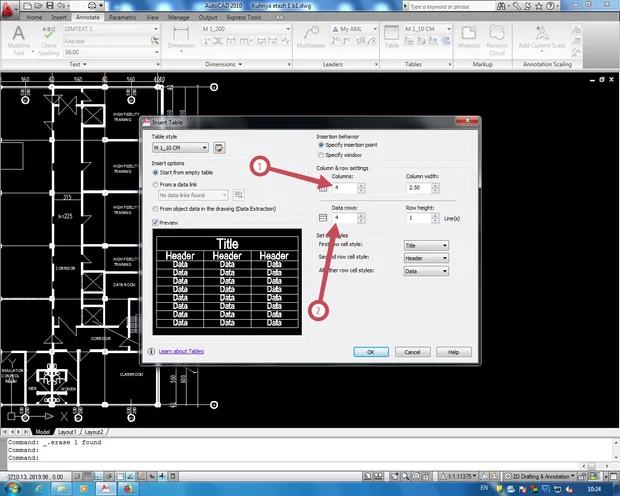The height and width of the screenshot is (496, 620).
Task: Switch to the Parametric ribbon tab
Action: [123, 18]
